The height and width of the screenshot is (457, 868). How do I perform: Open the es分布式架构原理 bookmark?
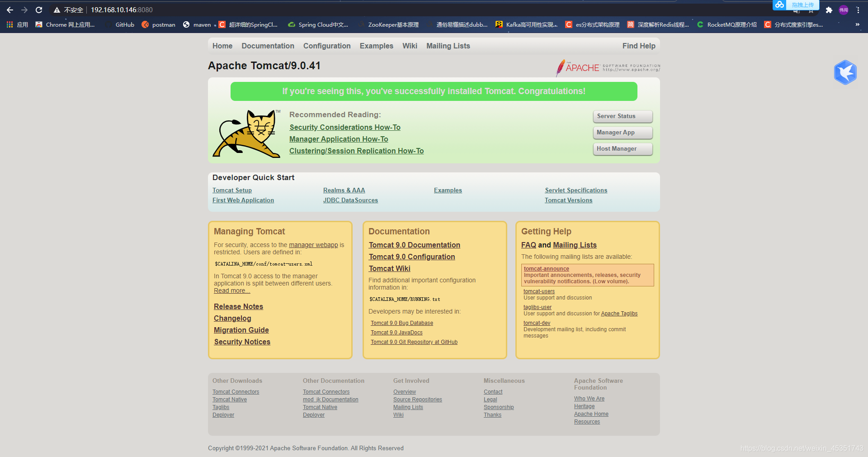tap(593, 24)
